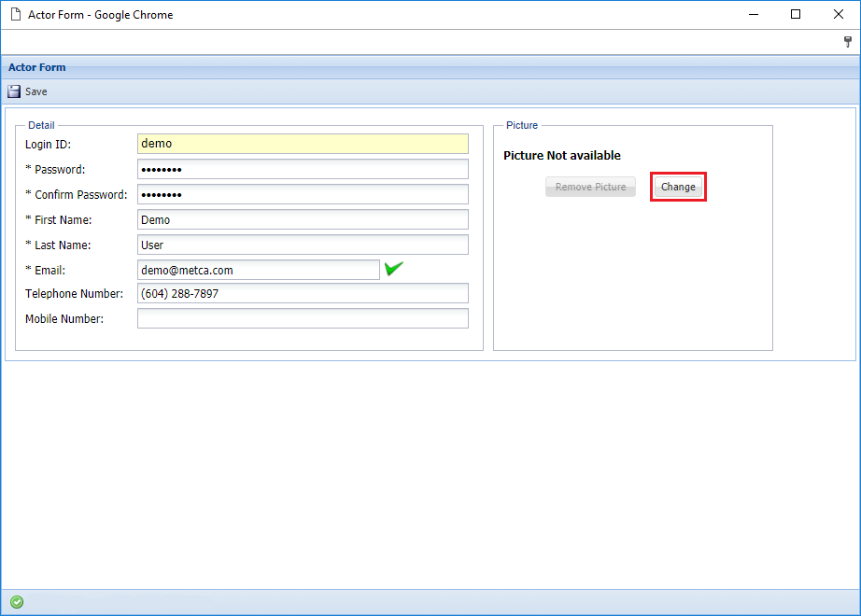Edit the First Name field
Image resolution: width=861 pixels, height=616 pixels.
303,219
